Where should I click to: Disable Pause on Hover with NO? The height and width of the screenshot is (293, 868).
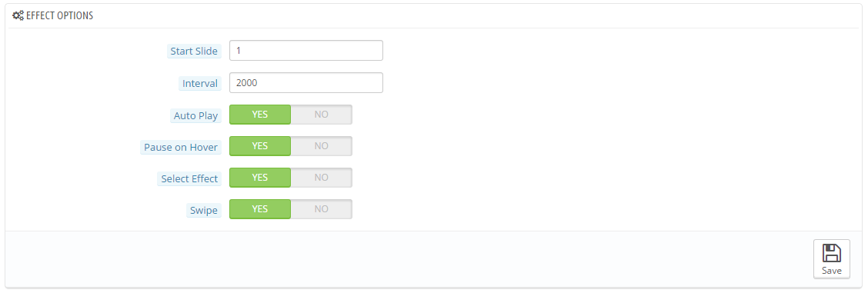(x=322, y=146)
